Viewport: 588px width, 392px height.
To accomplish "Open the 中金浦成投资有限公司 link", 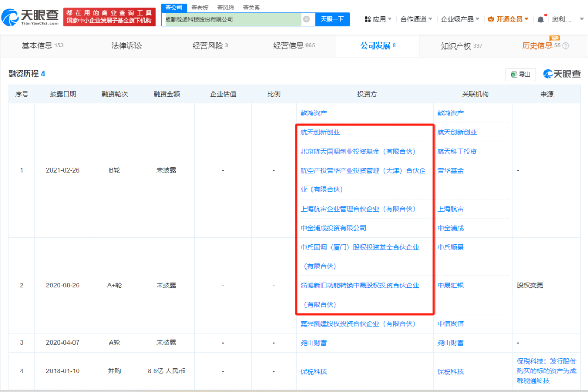I will 333,228.
